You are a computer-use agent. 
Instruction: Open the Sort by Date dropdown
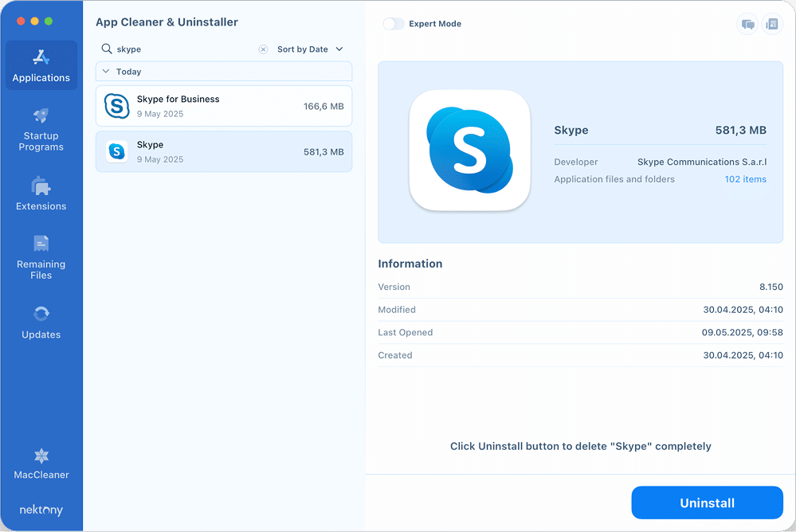coord(310,49)
